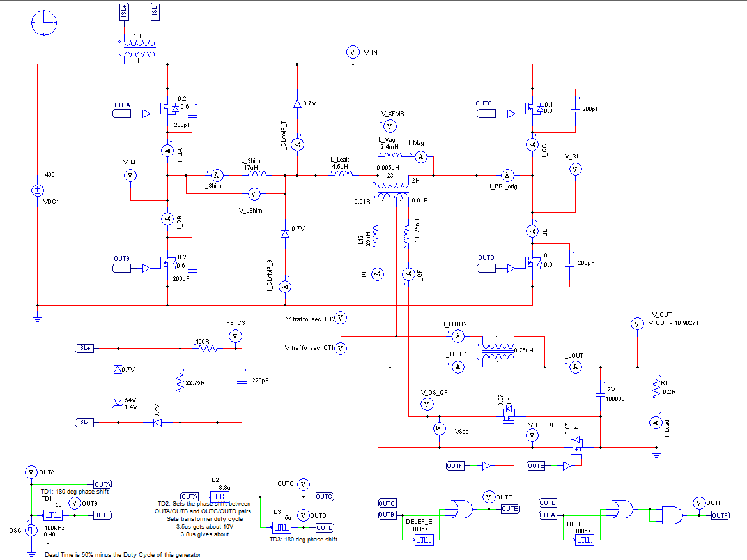The width and height of the screenshot is (747, 560).
Task: Select the V_DS_QF voltmeter
Action: tap(426, 404)
